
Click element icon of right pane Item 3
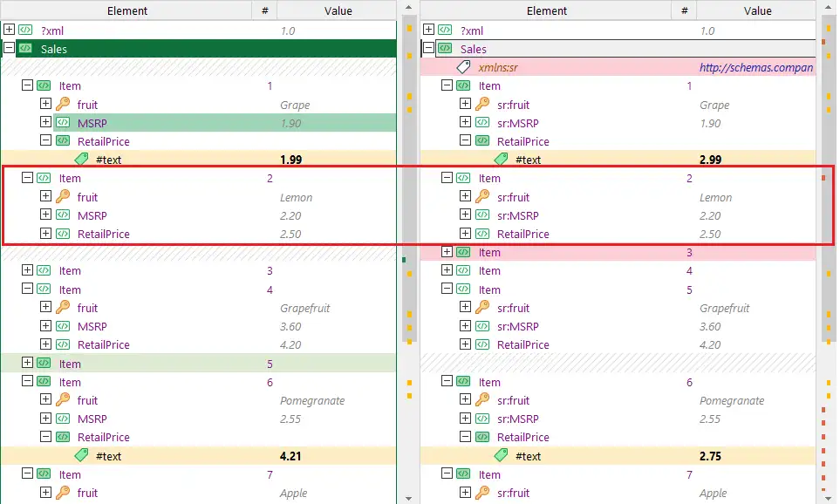(x=463, y=252)
